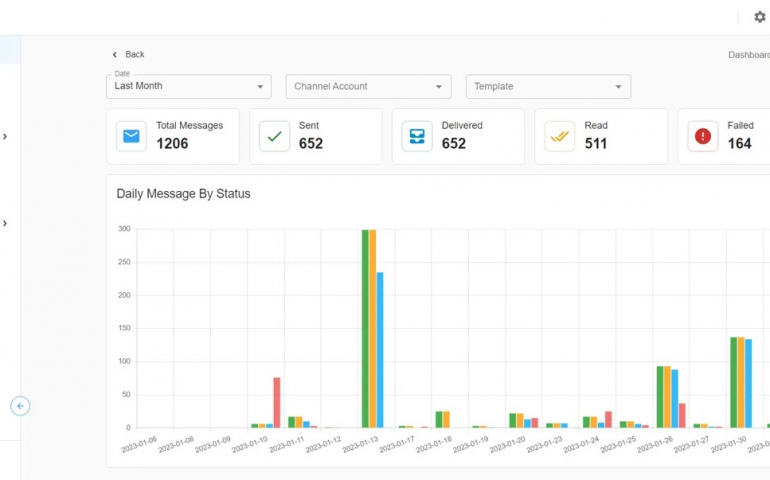The width and height of the screenshot is (770, 480).
Task: Select the Total Messages 1206 card
Action: click(x=173, y=136)
